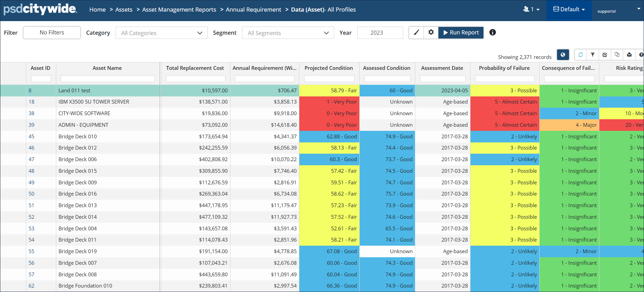Click the No Filters button

point(52,32)
